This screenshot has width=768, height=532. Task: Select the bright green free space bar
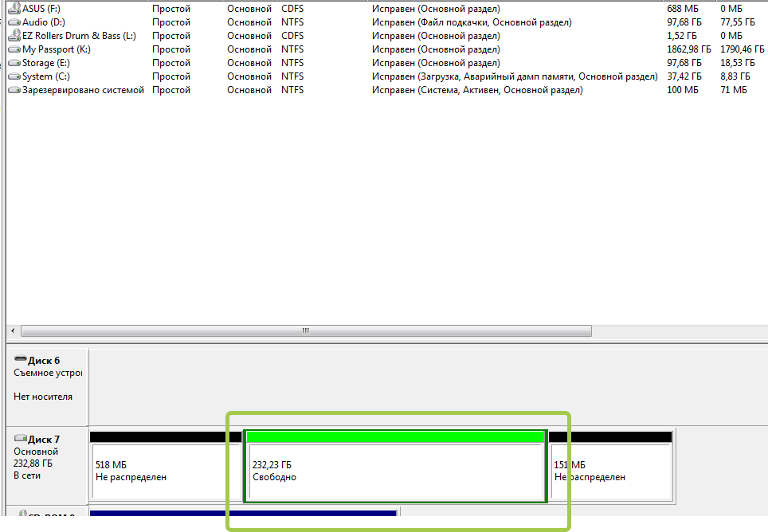point(395,437)
